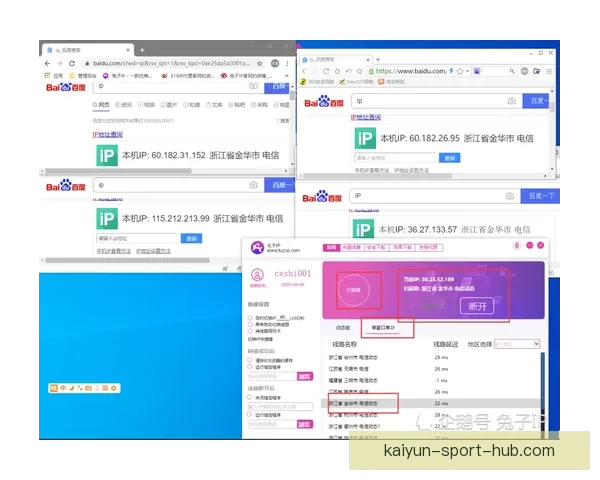Add a new tab in the Chrome window
This screenshot has width=600, height=480.
click(142, 50)
